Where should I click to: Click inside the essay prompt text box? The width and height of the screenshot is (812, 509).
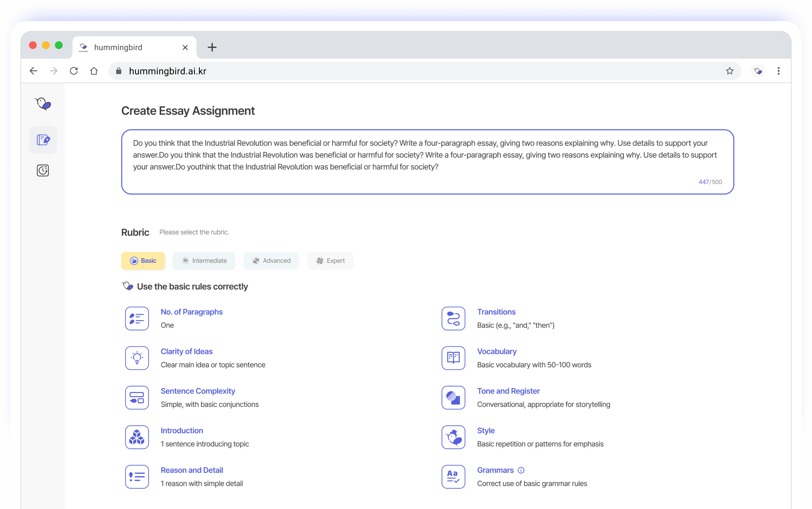point(427,162)
